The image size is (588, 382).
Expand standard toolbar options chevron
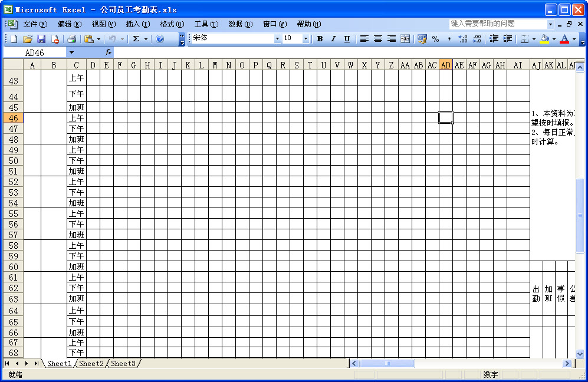[x=182, y=39]
